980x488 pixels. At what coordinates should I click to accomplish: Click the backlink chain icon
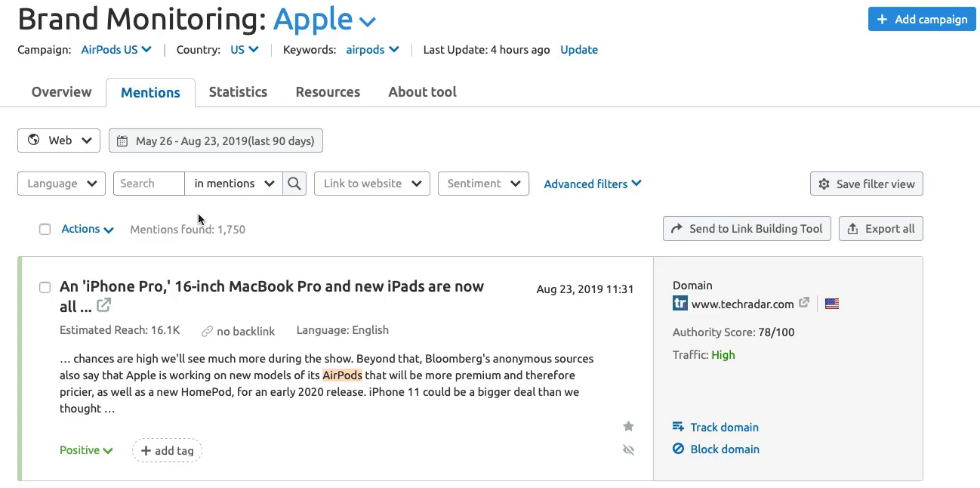207,331
